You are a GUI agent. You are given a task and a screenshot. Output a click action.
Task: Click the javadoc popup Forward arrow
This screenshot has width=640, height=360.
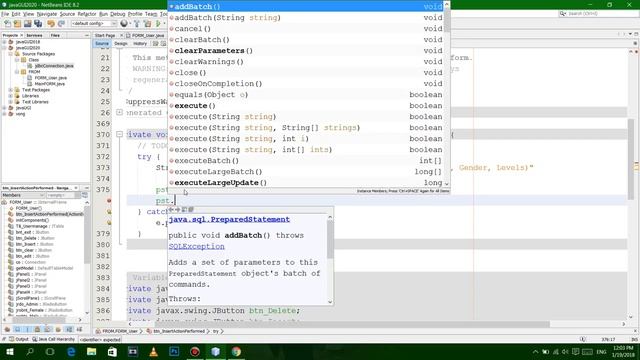pos(178,209)
